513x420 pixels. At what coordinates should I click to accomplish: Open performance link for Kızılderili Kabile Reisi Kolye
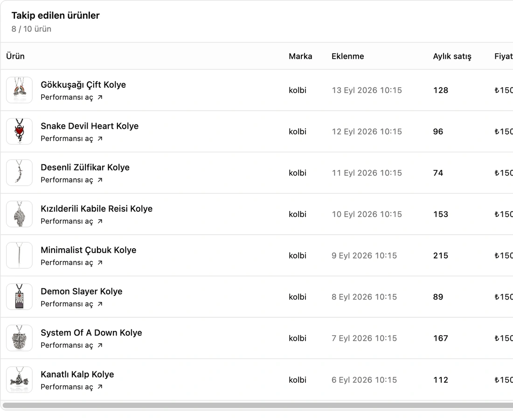71,221
